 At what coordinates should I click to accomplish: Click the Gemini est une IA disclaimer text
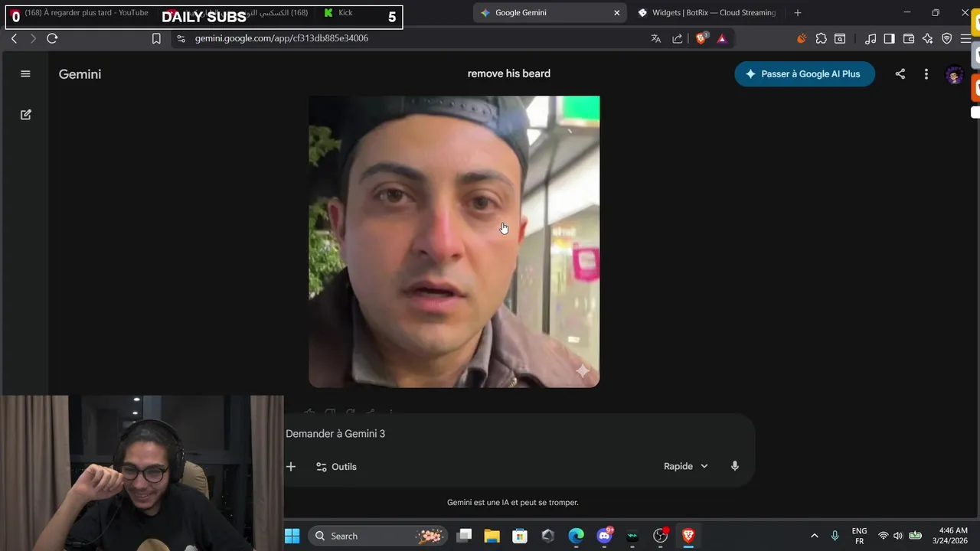tap(513, 503)
